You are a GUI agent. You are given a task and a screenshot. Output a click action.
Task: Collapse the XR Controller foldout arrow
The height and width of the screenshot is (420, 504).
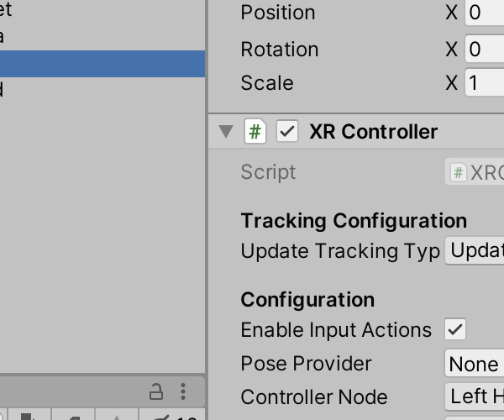point(226,132)
